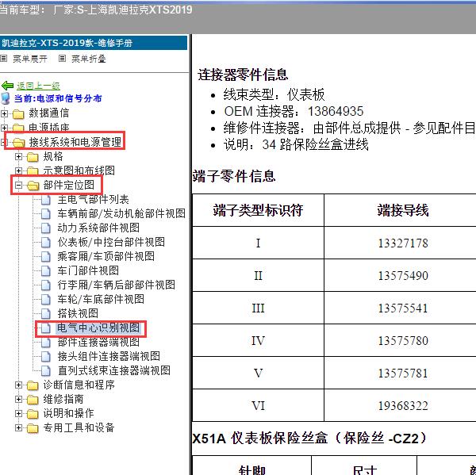This screenshot has width=476, height=475.
Task: Click the 乘客厢/车顶部件视图 document icon
Action: (x=46, y=257)
